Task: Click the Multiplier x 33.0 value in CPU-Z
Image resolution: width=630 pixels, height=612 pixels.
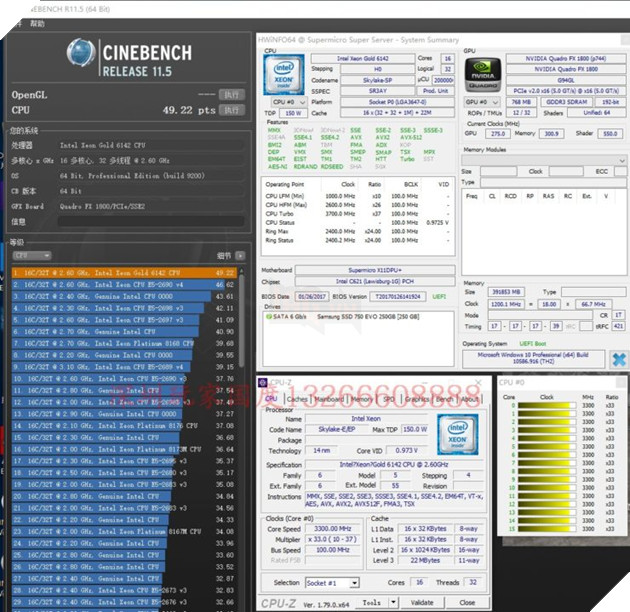Action: pyautogui.click(x=333, y=539)
